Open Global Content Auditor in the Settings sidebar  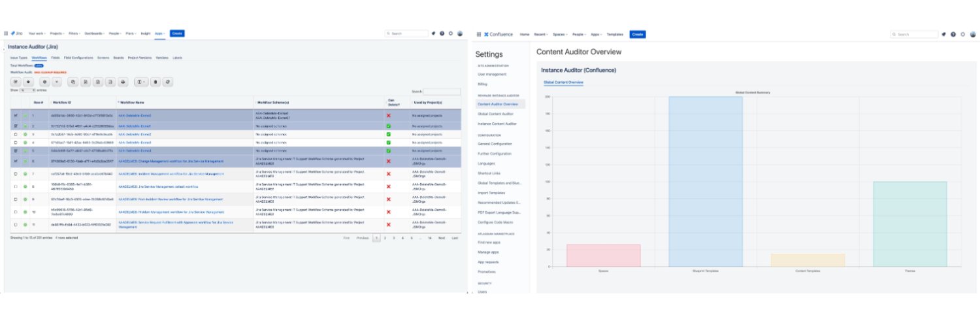(496, 114)
